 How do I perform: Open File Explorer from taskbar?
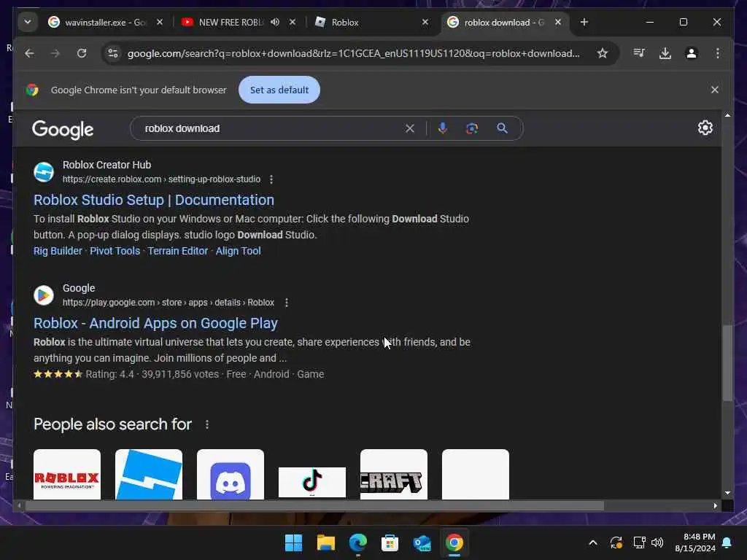(326, 542)
